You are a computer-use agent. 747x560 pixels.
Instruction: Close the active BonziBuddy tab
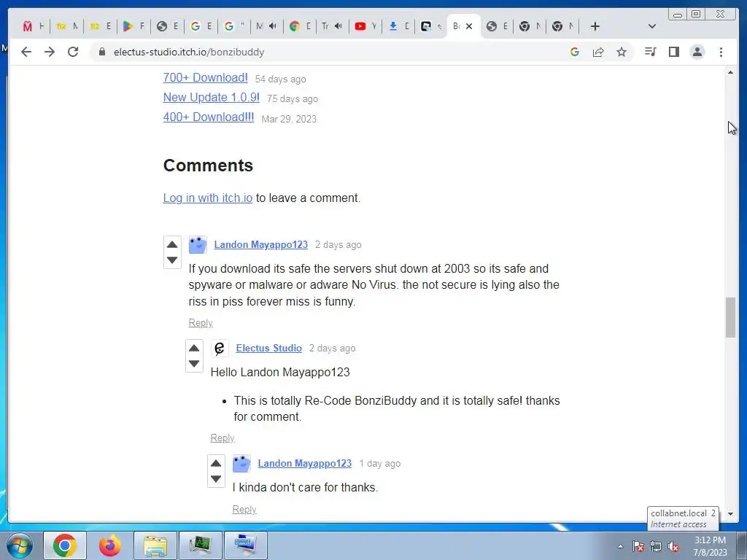pos(469,26)
